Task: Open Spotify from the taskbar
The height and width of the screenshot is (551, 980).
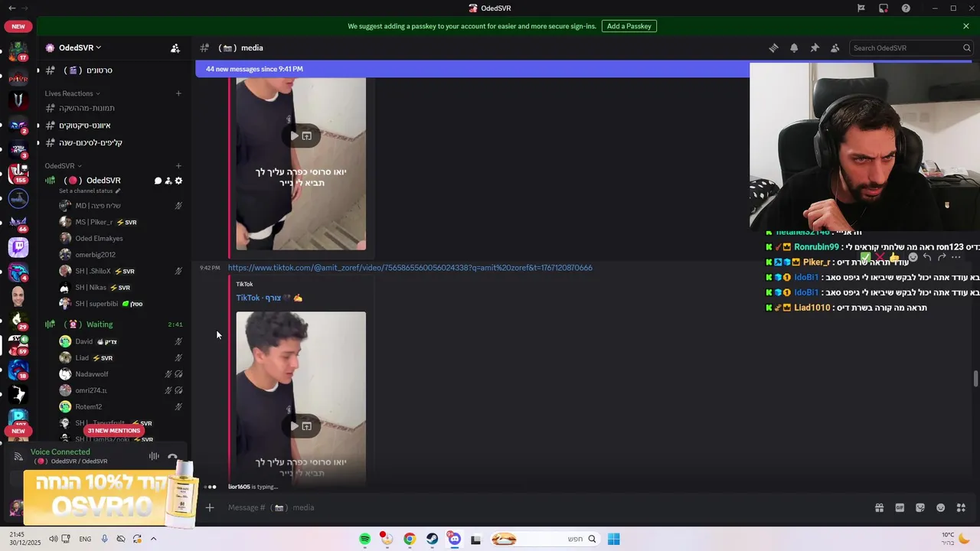Action: pyautogui.click(x=365, y=539)
